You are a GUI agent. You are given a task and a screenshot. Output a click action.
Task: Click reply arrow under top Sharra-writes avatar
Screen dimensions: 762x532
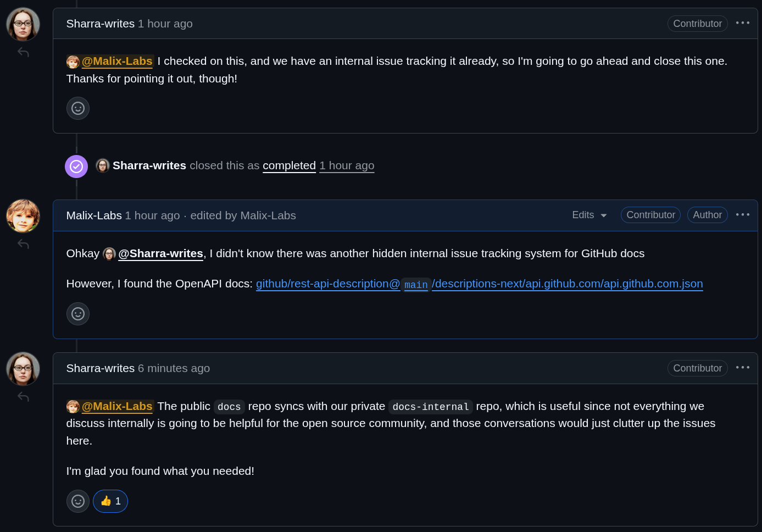[x=23, y=52]
